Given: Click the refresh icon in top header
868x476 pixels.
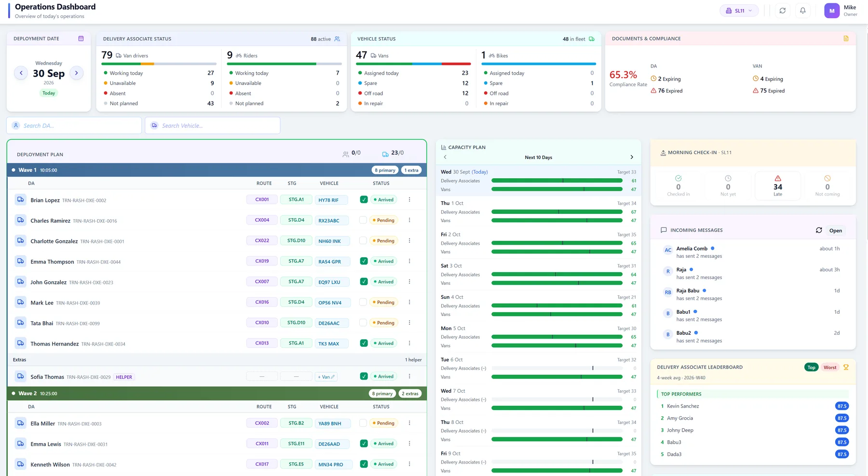Looking at the screenshot, I should tap(783, 11).
